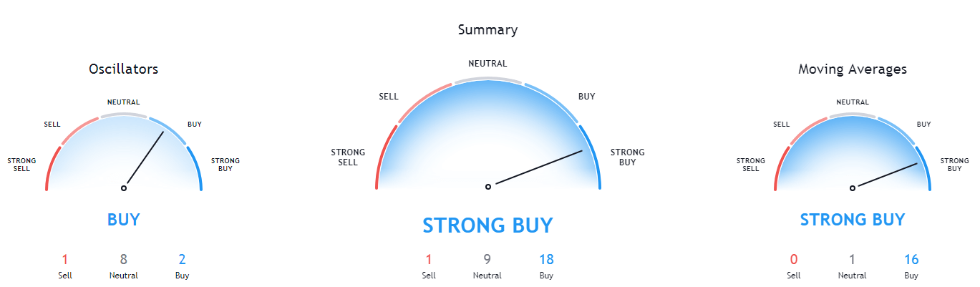Click the Summary Buy count 18
This screenshot has height=287, width=980.
point(547,260)
